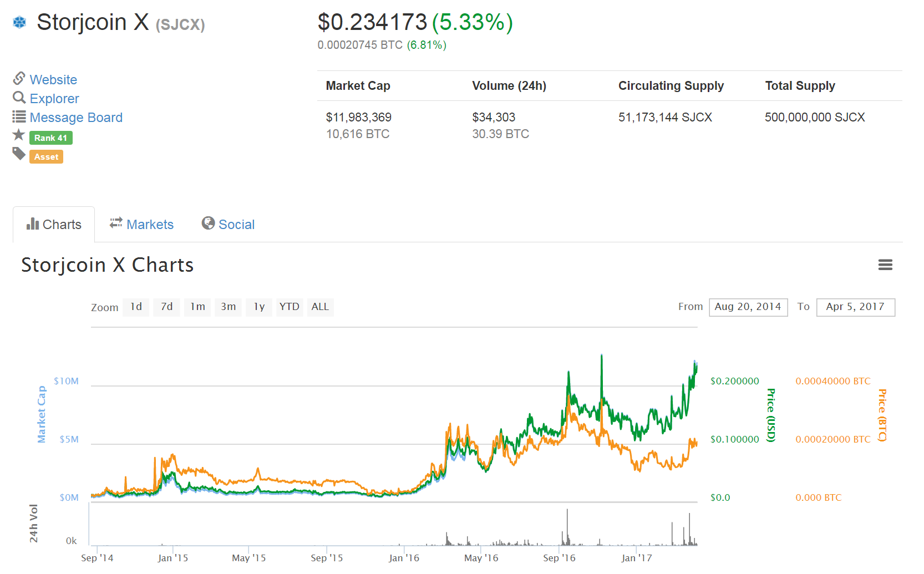
Task: Click the Sep '16 timeline label
Action: [559, 558]
